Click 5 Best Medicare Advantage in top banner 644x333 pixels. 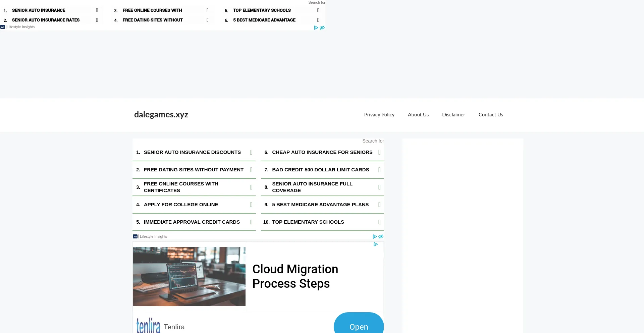(x=264, y=20)
